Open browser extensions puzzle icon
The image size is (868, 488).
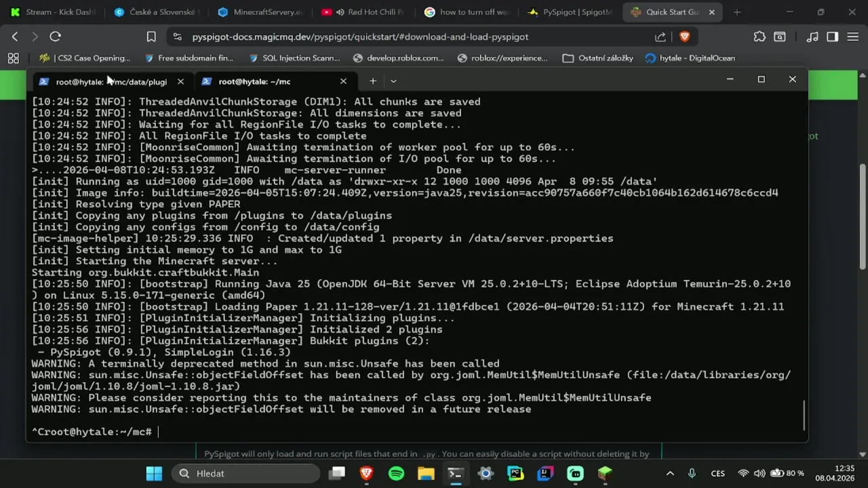point(759,37)
